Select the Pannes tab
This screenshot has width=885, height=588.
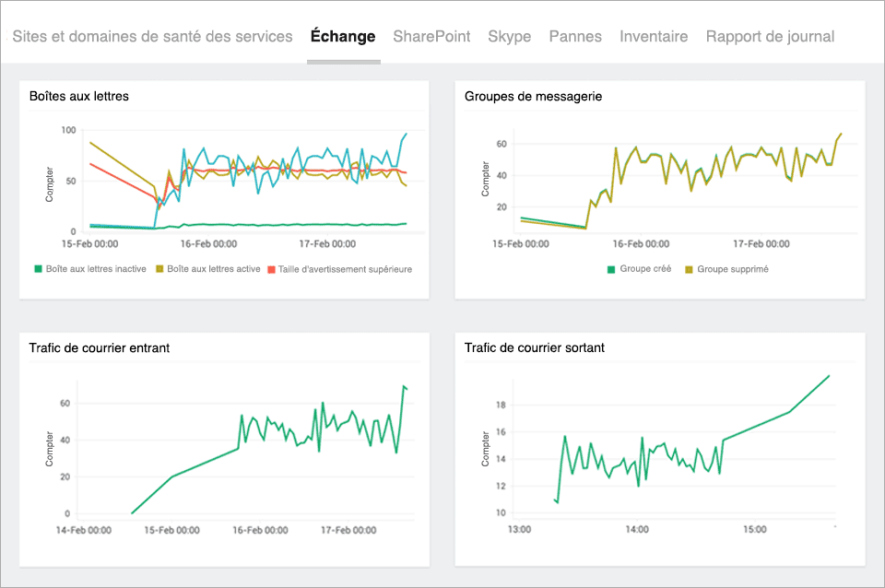575,37
